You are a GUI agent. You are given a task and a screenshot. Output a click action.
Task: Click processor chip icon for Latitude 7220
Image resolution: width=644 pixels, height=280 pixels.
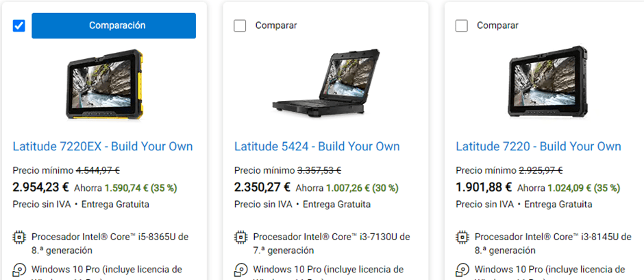[462, 237]
